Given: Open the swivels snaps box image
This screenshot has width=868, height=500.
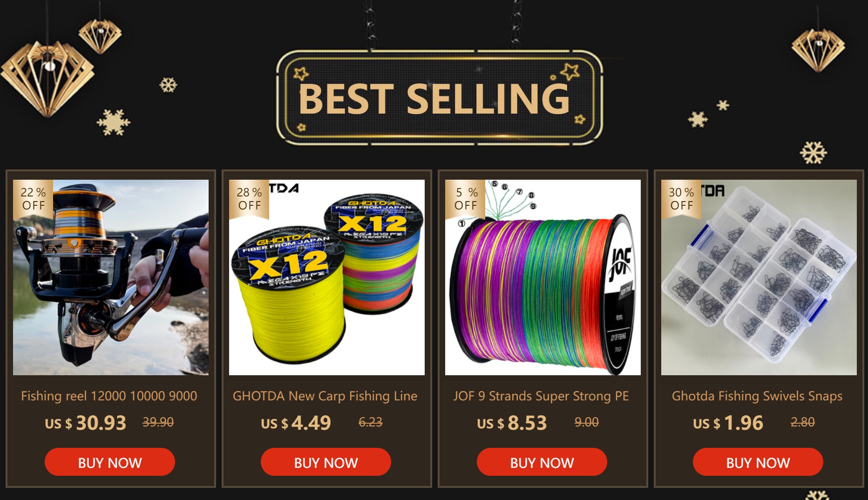Looking at the screenshot, I should pyautogui.click(x=759, y=277).
